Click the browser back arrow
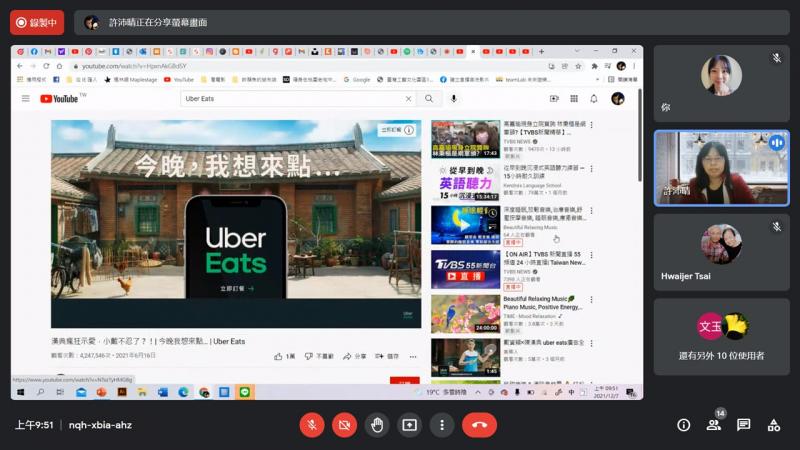Viewport: 800px width, 450px height. point(19,66)
